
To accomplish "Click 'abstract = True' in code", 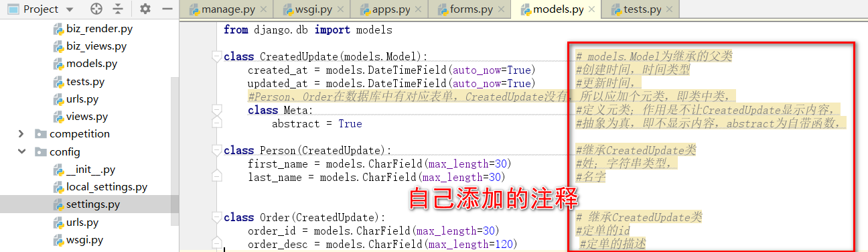I will pos(317,124).
